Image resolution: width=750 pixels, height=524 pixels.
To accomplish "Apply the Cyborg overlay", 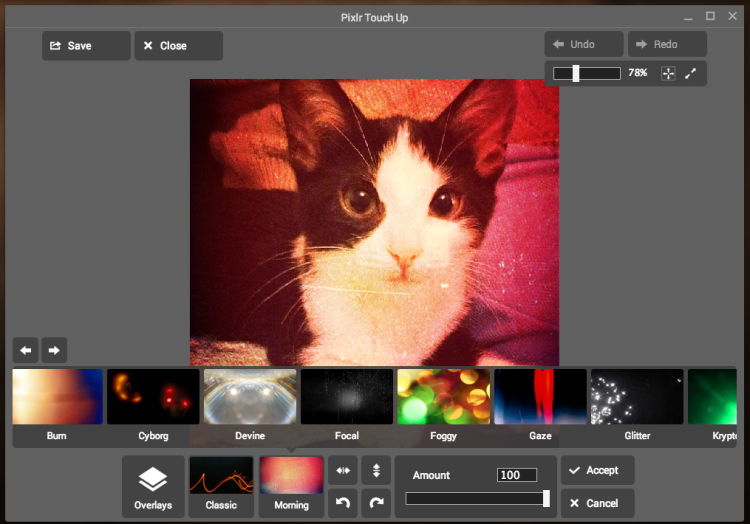I will [153, 397].
